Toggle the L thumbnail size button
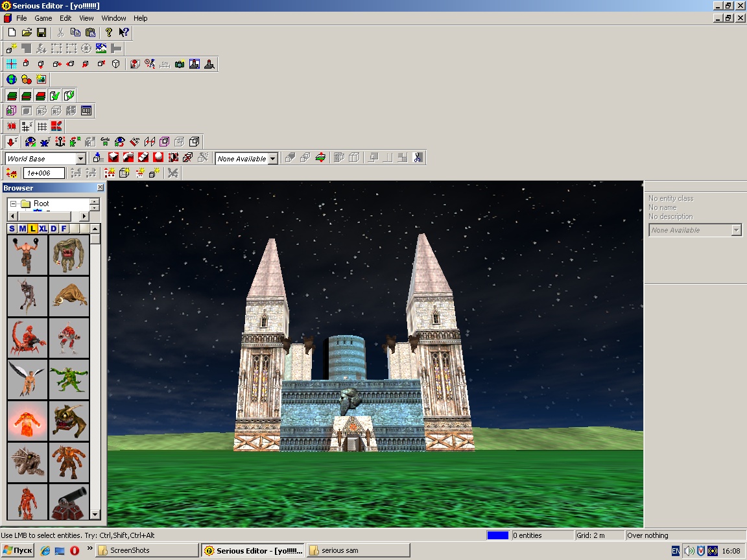 tap(32, 229)
